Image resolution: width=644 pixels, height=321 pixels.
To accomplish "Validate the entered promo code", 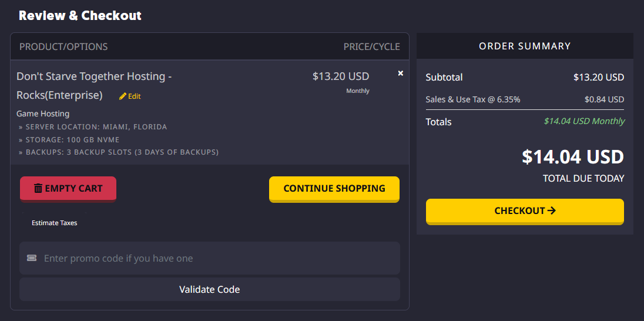I will point(210,289).
